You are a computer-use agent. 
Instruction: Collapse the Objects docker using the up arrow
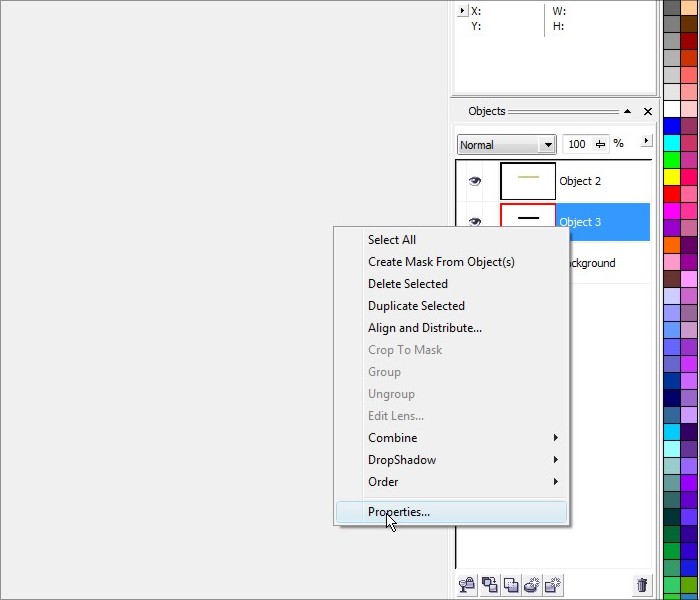(627, 112)
